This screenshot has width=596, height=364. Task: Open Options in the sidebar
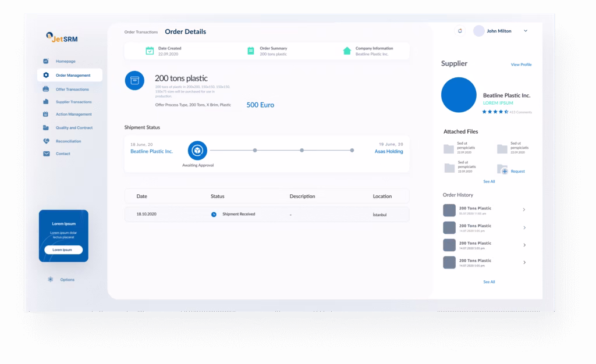click(x=68, y=280)
